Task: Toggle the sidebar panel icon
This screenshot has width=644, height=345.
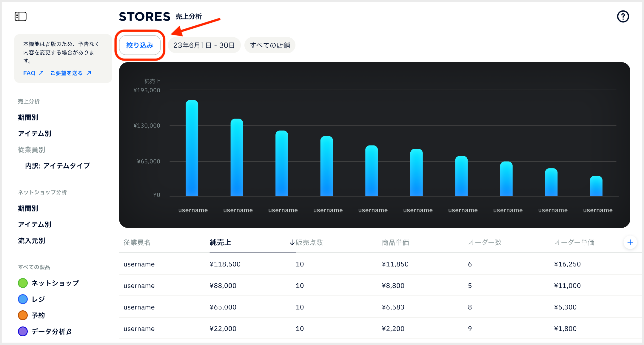Action: [21, 16]
